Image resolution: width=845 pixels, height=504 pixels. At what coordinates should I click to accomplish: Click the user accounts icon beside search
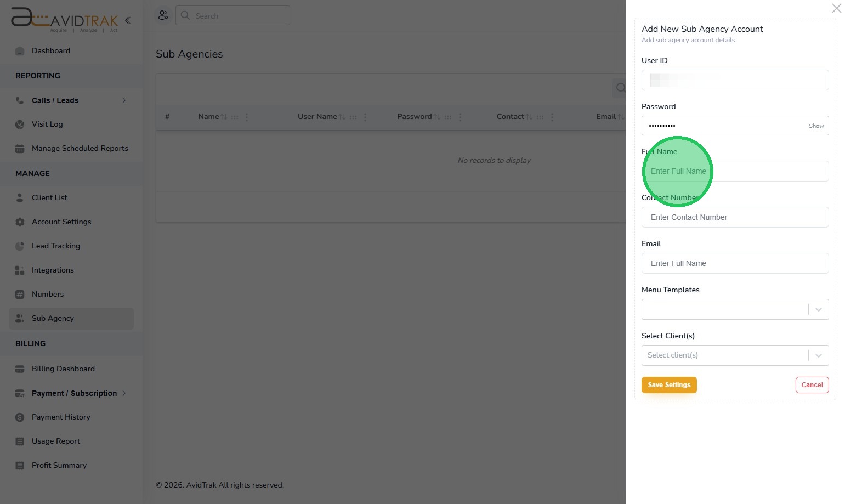click(x=163, y=15)
